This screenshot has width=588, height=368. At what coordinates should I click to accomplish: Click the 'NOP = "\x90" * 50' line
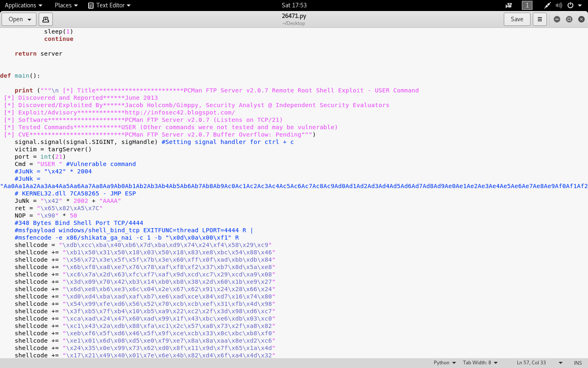pyautogui.click(x=46, y=215)
